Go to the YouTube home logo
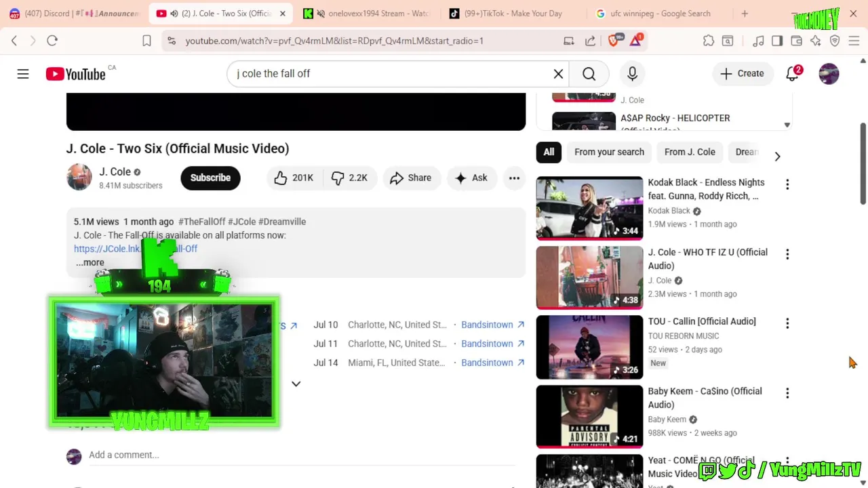The height and width of the screenshot is (488, 868). 75,74
